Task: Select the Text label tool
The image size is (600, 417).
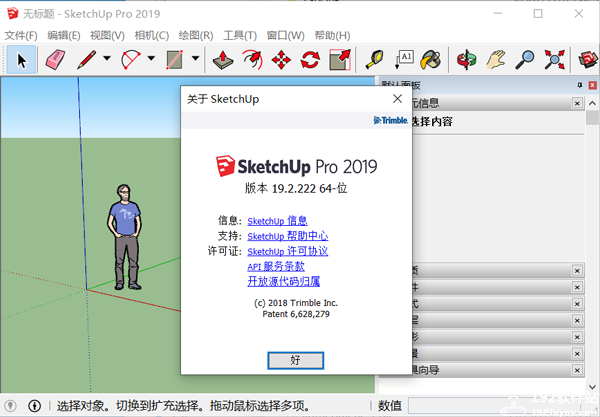Action: tap(404, 60)
